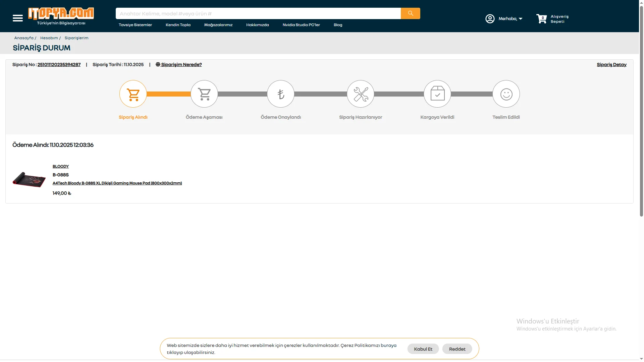This screenshot has height=362, width=644.
Task: Click the Sipariş Hazırlanıyor tools icon
Action: point(361,94)
